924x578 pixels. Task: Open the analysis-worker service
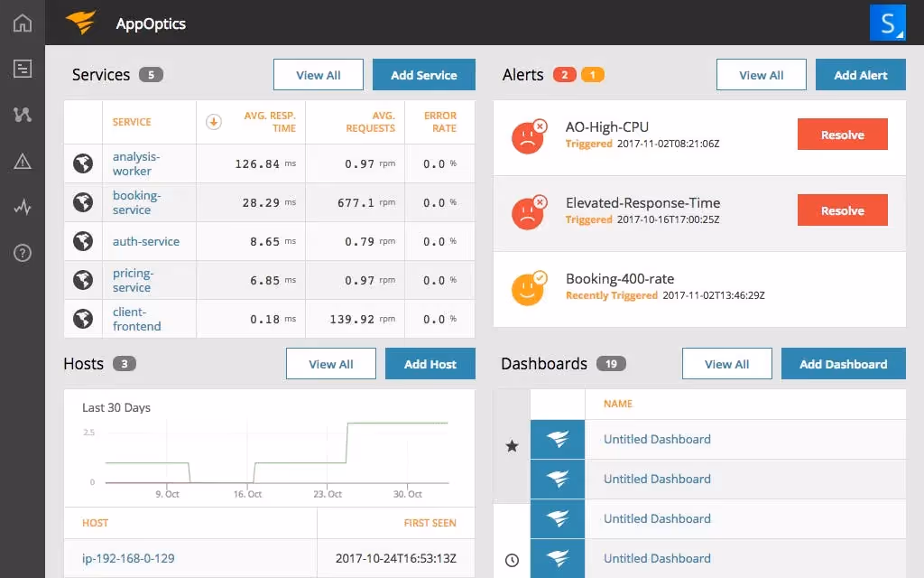[x=137, y=163]
